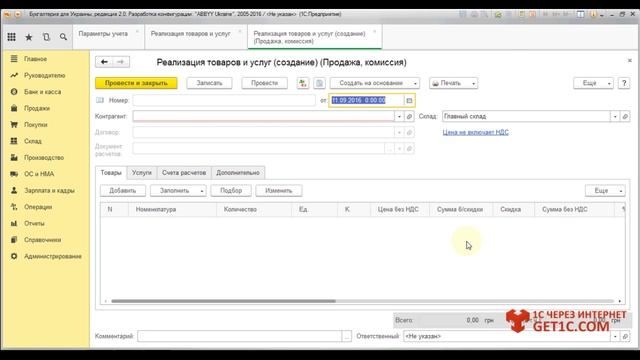Expand the Ответственный dropdown arrow
The width and height of the screenshot is (640, 360).
tap(615, 336)
